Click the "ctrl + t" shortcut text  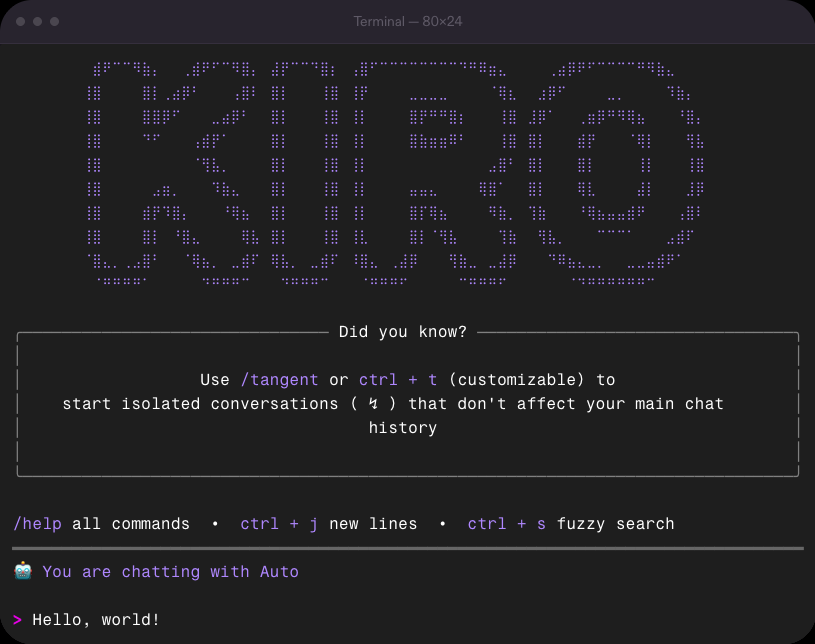click(x=398, y=380)
